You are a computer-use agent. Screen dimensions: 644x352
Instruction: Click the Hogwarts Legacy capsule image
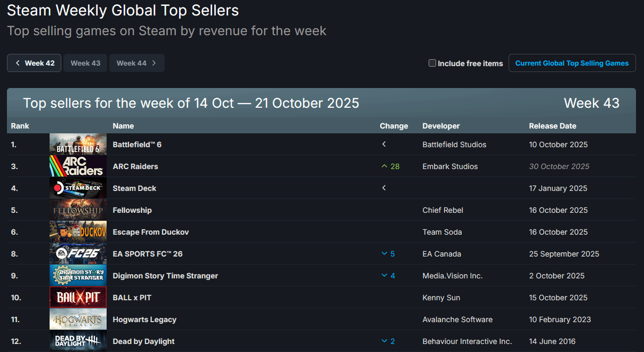tap(78, 319)
